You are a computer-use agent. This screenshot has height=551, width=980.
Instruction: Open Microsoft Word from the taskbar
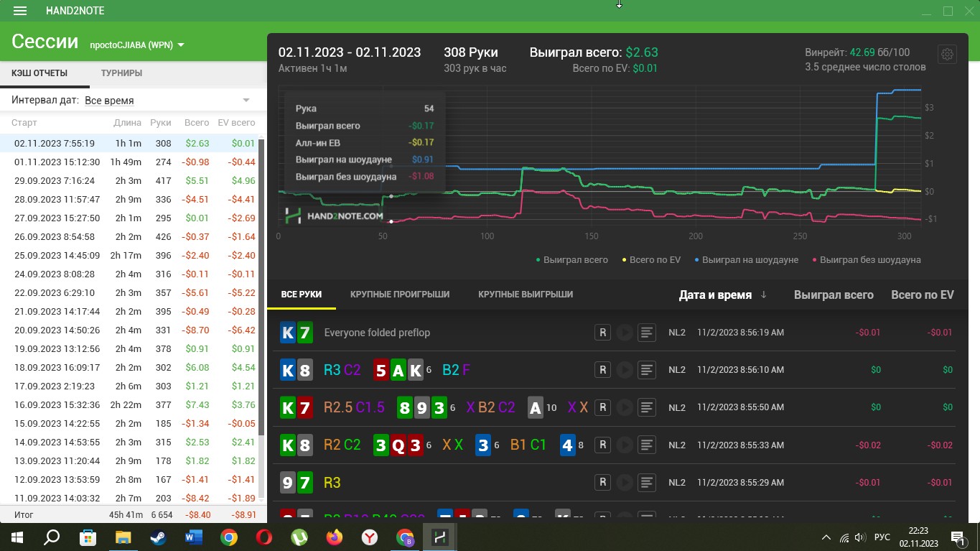tap(194, 537)
